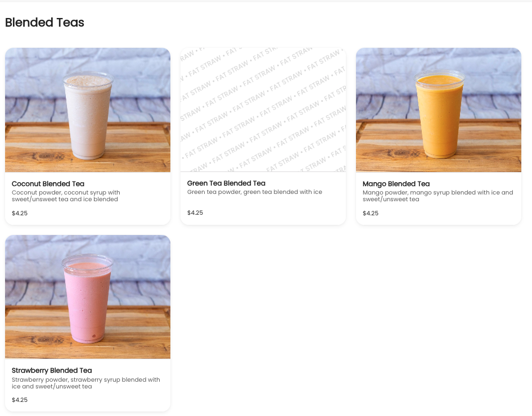Click the $4.25 price under Coconut tea
532x416 pixels.
tap(20, 213)
